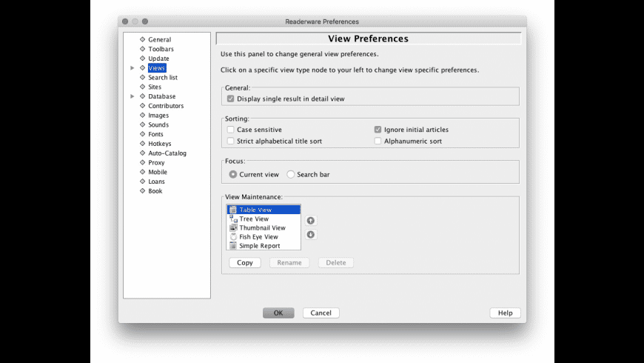Select the Search bar focus radio button
Screen dimensions: 644x363
tap(291, 174)
